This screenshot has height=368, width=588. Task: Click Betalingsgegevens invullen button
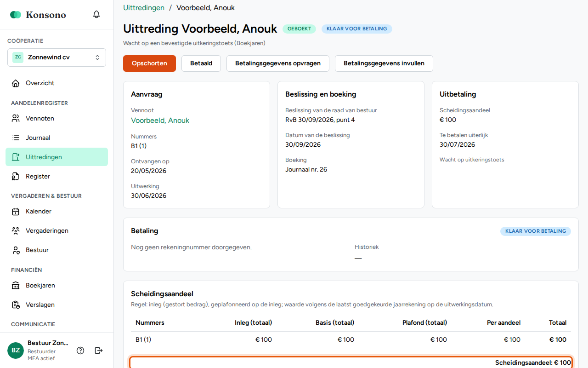384,63
